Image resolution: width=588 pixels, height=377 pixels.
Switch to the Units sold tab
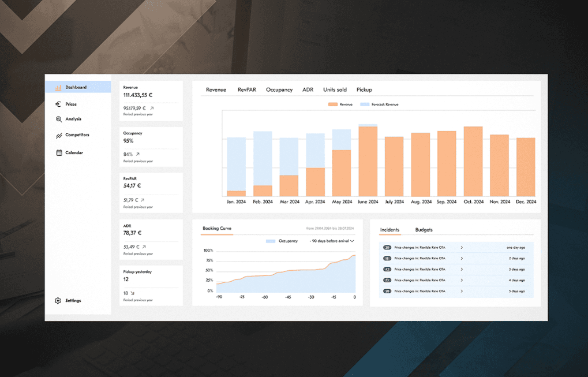tap(335, 89)
